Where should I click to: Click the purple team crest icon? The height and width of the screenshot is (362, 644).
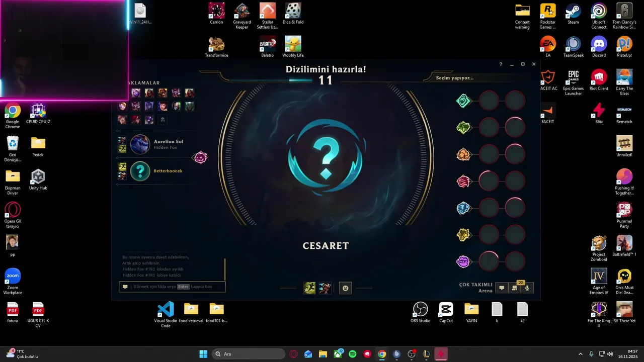click(x=463, y=261)
